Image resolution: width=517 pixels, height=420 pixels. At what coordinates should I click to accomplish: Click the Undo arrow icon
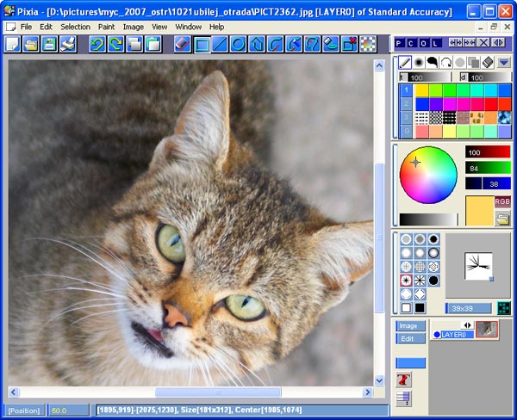97,45
